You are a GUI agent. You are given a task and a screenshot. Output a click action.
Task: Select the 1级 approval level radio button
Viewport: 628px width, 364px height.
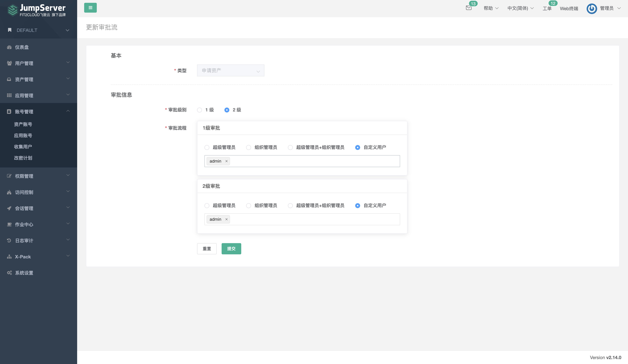pos(200,110)
